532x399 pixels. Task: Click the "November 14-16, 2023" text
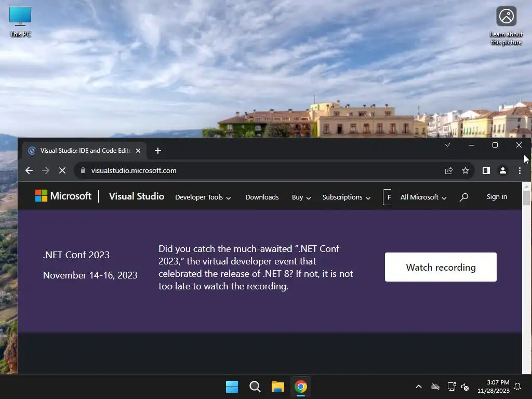(x=90, y=275)
